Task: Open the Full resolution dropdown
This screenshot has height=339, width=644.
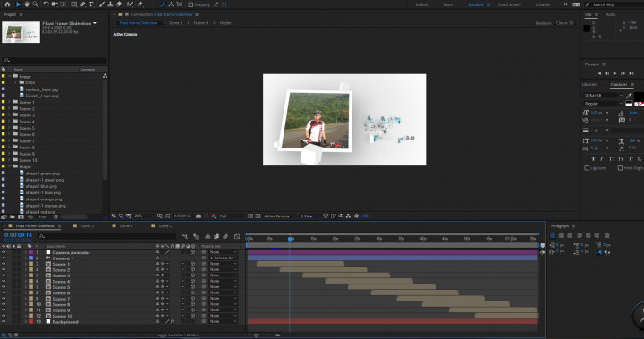Action: [232, 216]
